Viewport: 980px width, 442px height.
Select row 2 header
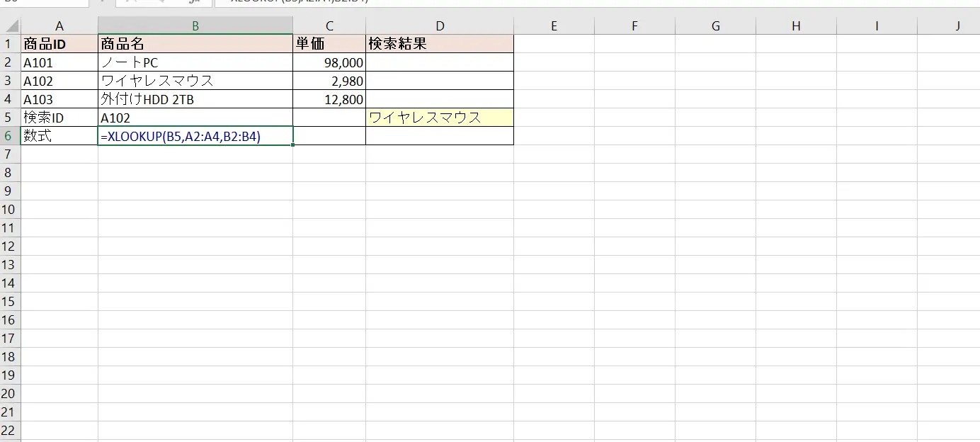11,62
